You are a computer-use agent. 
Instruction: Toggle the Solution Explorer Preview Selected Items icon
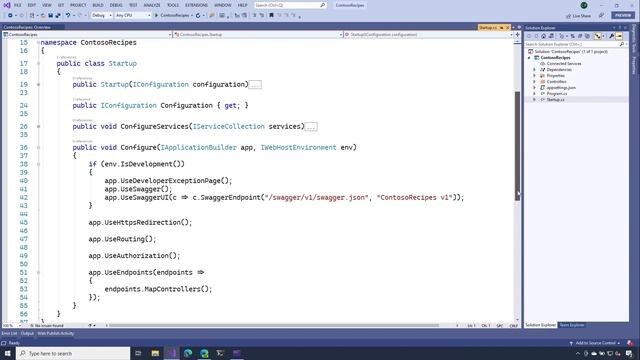coord(619,36)
